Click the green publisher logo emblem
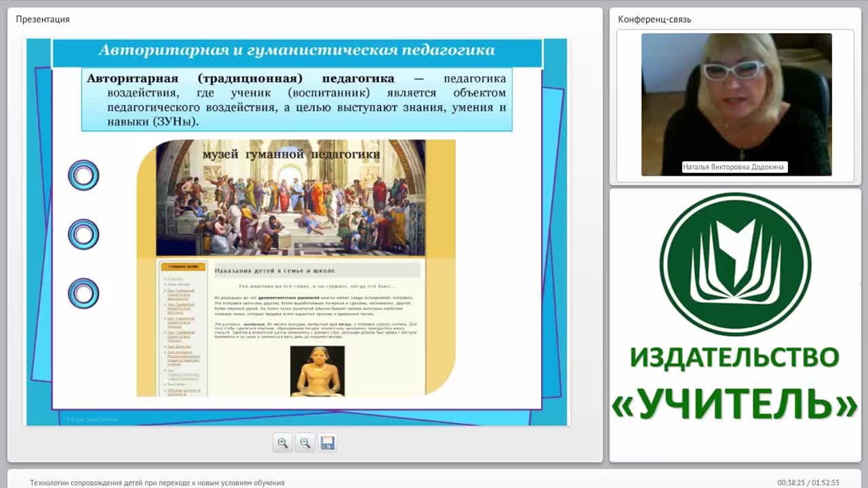 (x=735, y=264)
